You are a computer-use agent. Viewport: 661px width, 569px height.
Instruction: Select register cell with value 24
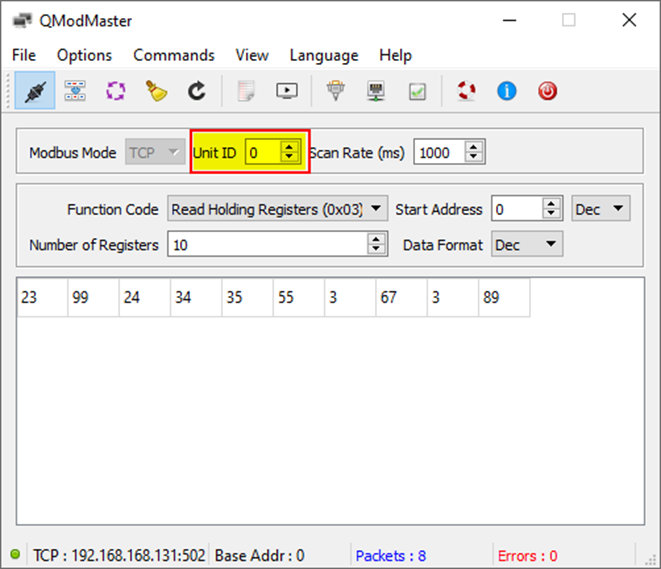(x=145, y=298)
